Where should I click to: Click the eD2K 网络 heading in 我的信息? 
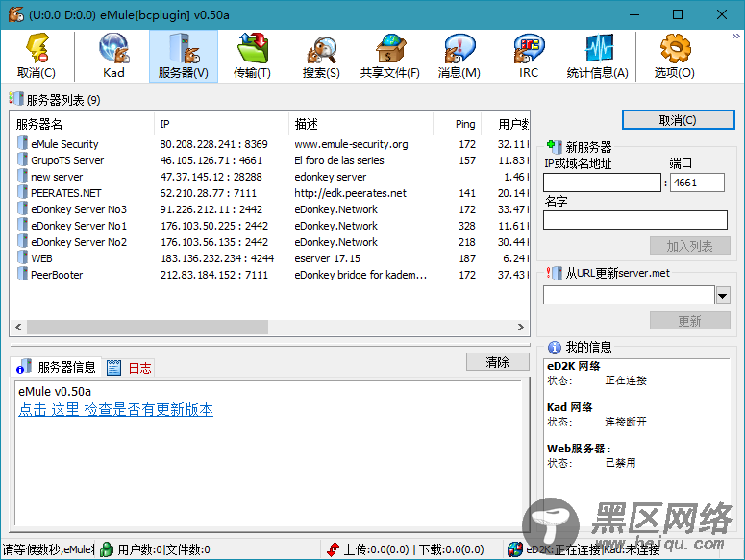574,366
